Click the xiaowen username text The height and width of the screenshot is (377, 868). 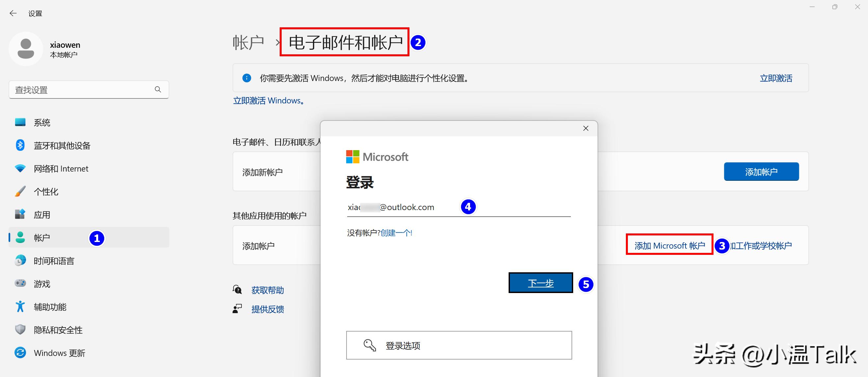point(65,45)
